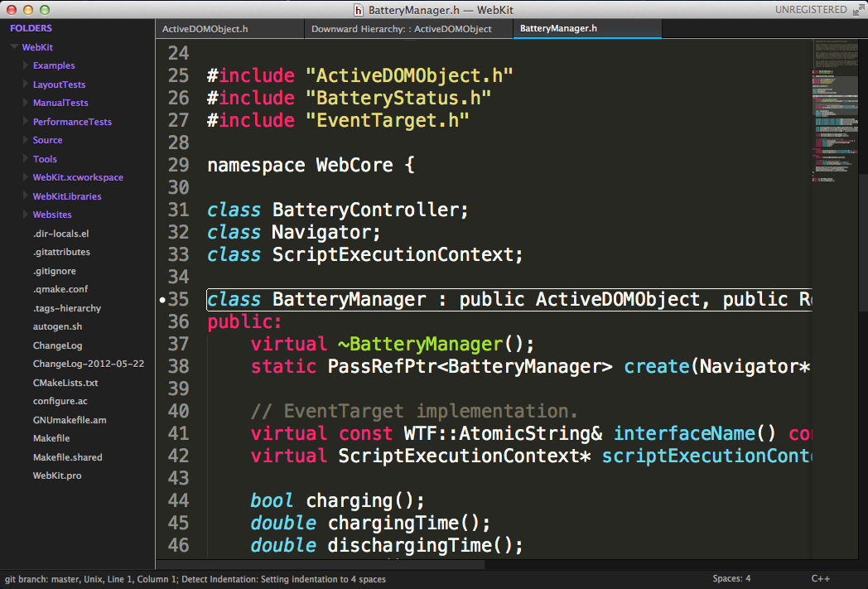This screenshot has width=868, height=589.
Task: Expand the Examples folder arrow
Action: [x=26, y=65]
